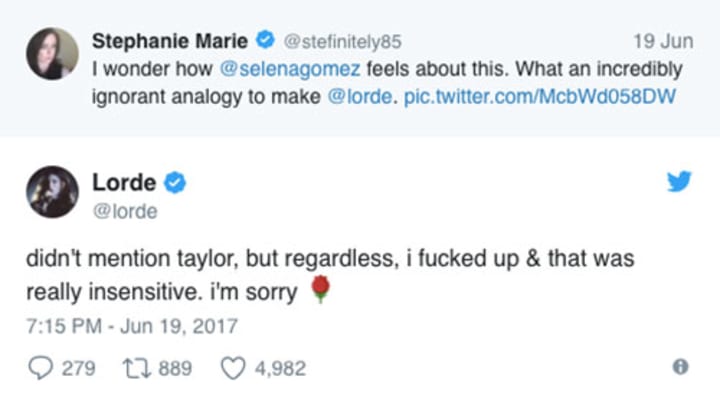Viewport: 720px width, 400px height.
Task: Click Stephanie Marie's verified badge
Action: tap(265, 42)
